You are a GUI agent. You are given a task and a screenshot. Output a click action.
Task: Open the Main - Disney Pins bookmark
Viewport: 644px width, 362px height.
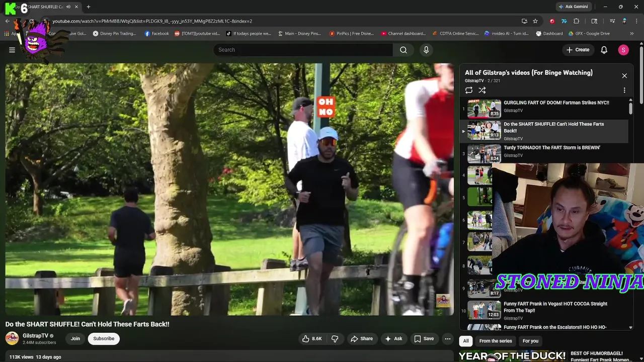pyautogui.click(x=299, y=34)
